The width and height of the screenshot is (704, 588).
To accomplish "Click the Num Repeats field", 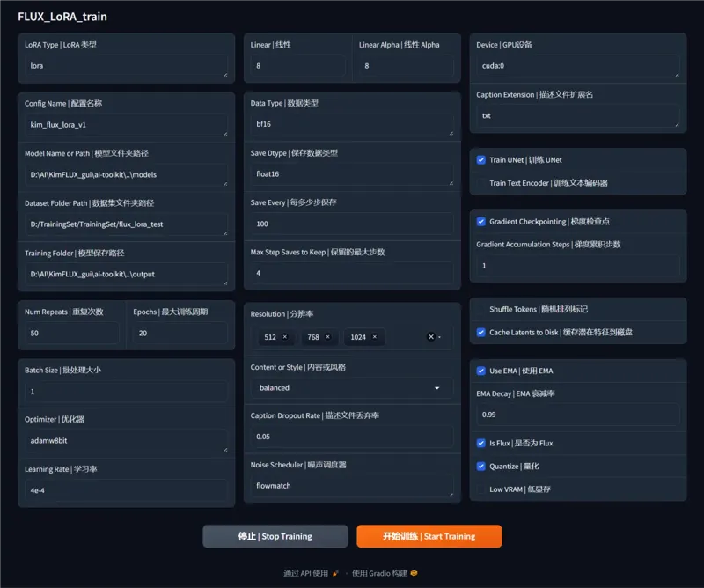I will pyautogui.click(x=72, y=333).
